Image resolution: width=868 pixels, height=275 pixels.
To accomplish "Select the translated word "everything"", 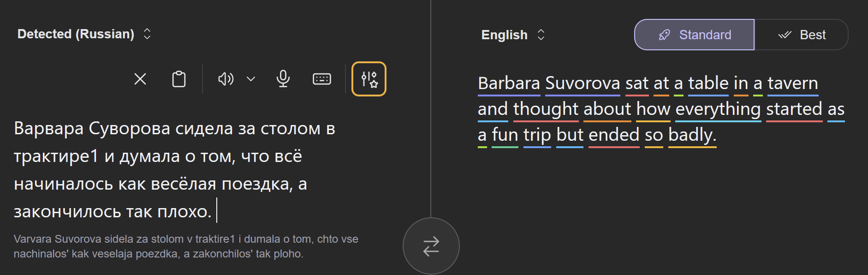I will pyautogui.click(x=718, y=109).
